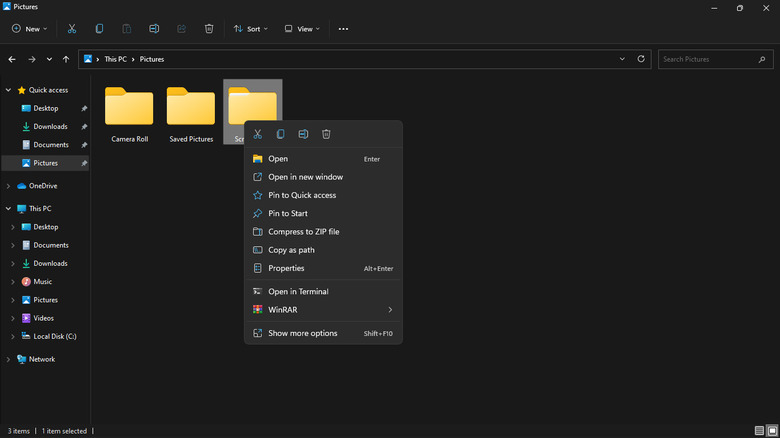Click the Rename icon in the context menu
This screenshot has width=780, height=438.
click(x=303, y=134)
